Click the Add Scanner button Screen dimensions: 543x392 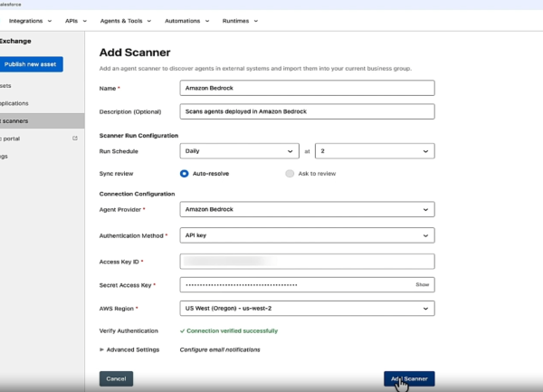pos(409,378)
